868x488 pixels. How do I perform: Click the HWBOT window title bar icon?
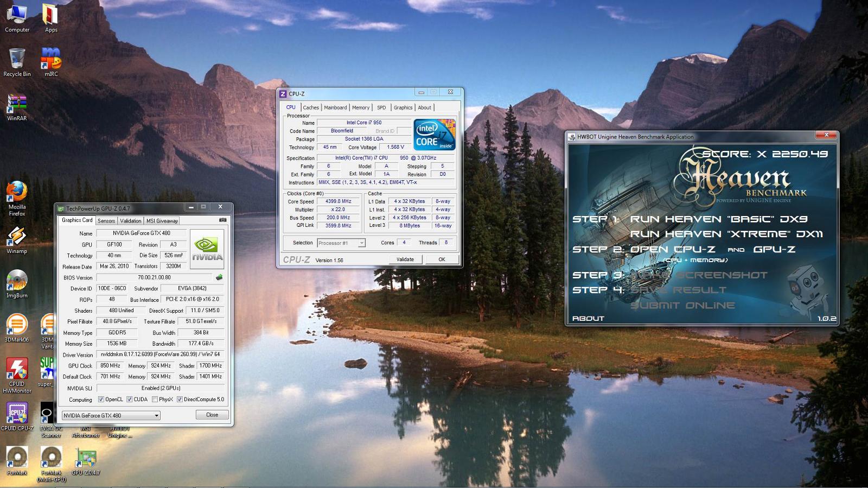coord(572,137)
